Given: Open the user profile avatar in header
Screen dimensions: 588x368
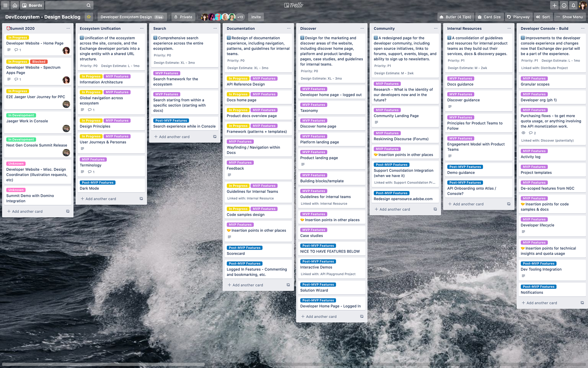Looking at the screenshot, I should tap(583, 5).
